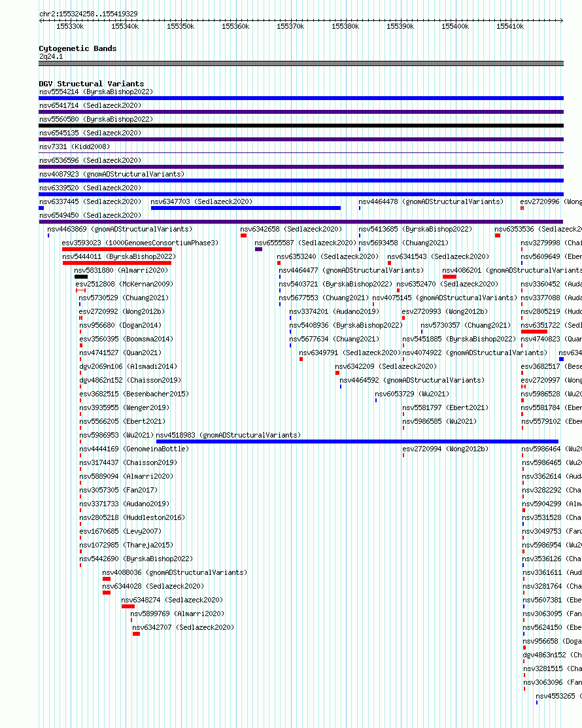
Task: Click the nsv5581797 (Ebert2021) label
Action: 445,407
